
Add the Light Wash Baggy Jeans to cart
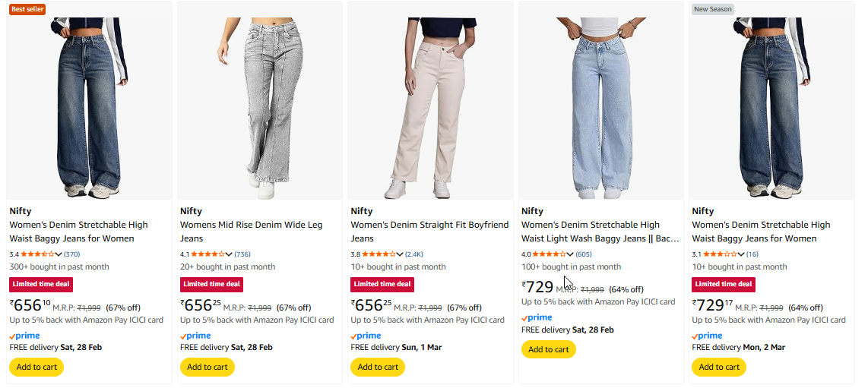548,349
